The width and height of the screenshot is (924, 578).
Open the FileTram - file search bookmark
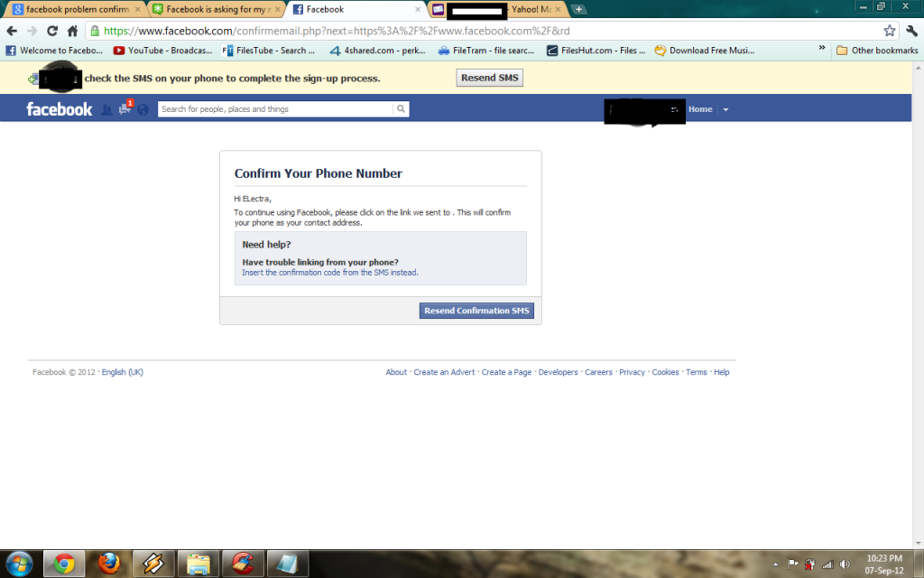point(486,51)
